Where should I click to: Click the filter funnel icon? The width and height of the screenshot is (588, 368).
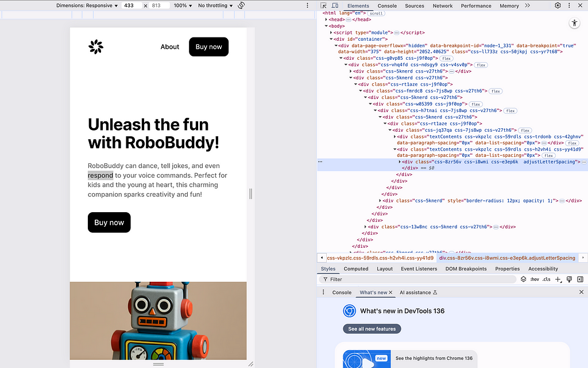[325, 279]
